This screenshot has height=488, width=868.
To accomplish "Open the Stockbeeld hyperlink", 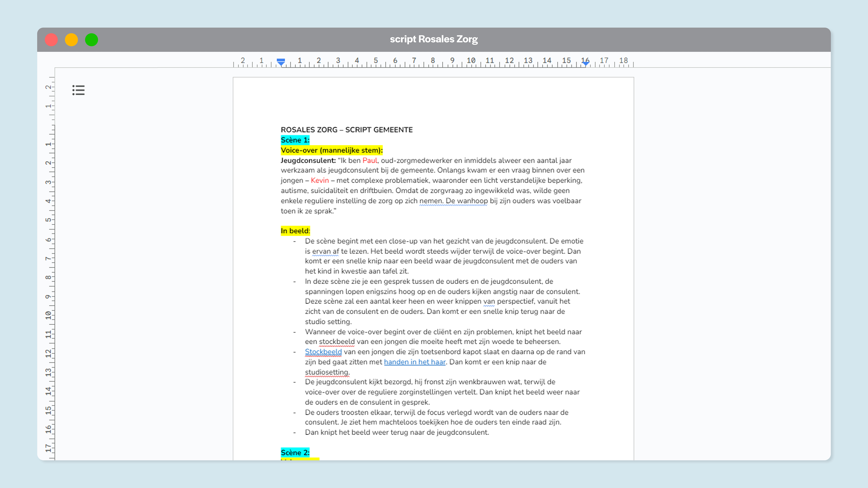I will coord(323,352).
